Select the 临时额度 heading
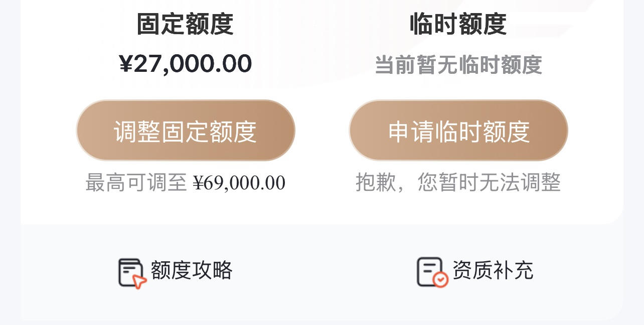Screen dimensions: 644x325 458,24
